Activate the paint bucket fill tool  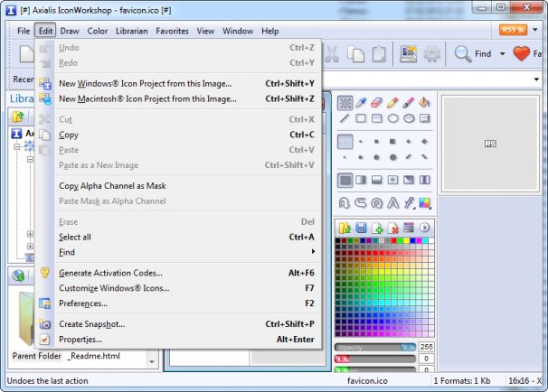(x=424, y=103)
